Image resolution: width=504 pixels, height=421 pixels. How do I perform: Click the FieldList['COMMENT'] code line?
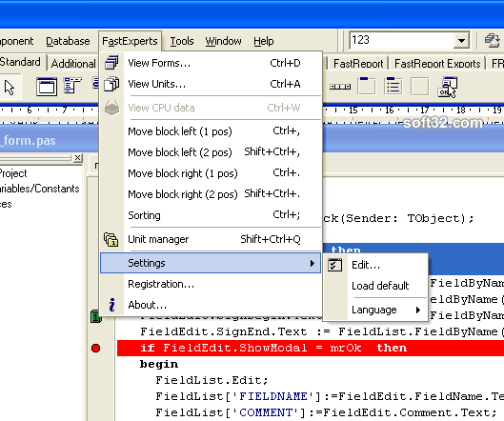(326, 412)
